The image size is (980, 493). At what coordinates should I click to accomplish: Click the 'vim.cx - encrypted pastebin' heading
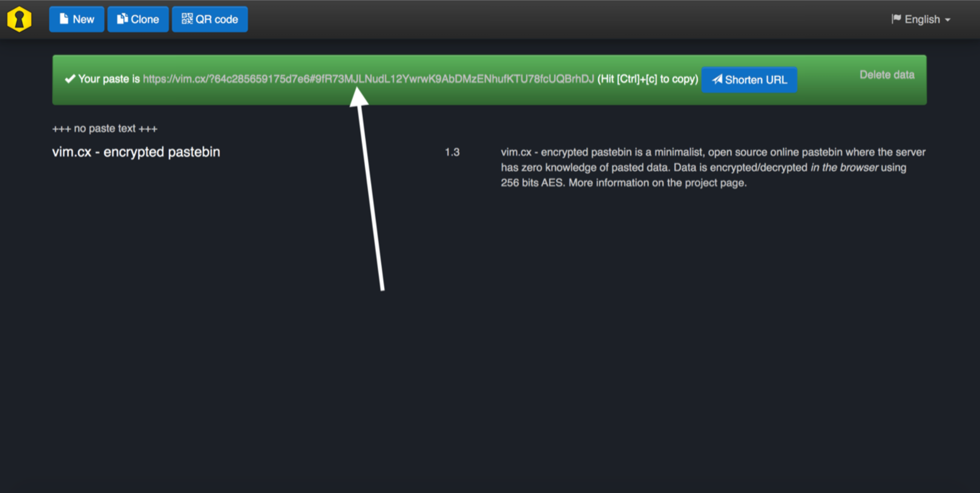pyautogui.click(x=136, y=152)
